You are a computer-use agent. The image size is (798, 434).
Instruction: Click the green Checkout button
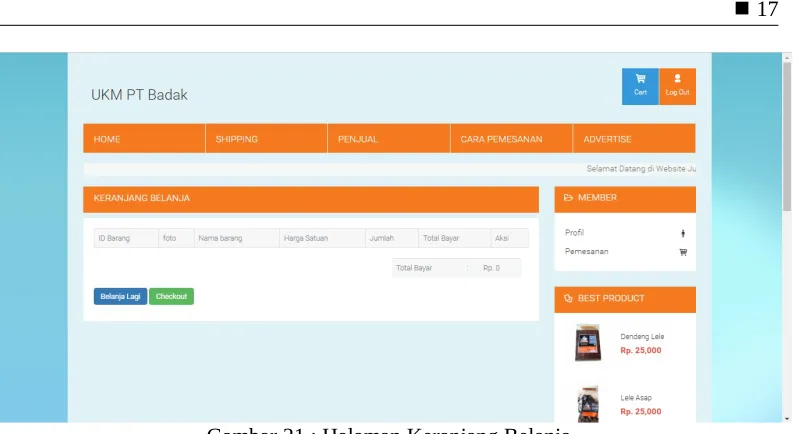click(172, 296)
